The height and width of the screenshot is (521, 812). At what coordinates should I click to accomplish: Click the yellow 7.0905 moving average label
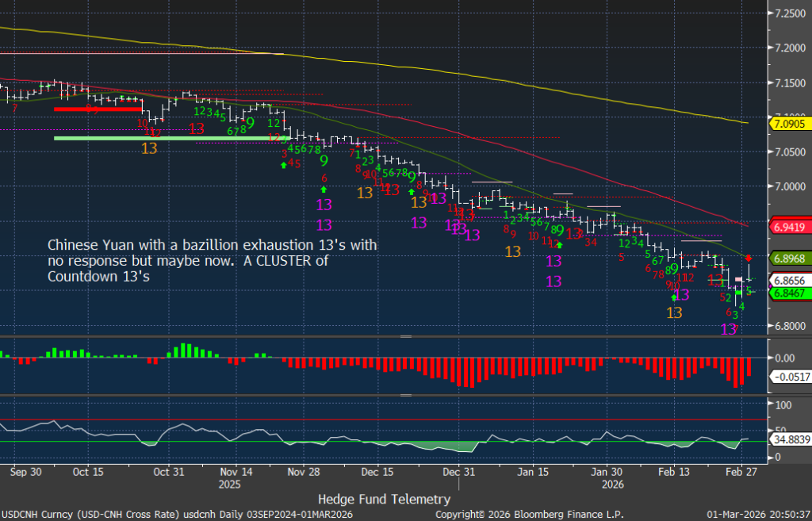[788, 123]
